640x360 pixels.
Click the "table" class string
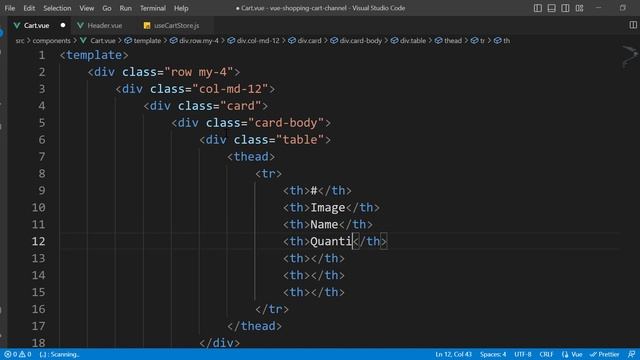coord(300,140)
